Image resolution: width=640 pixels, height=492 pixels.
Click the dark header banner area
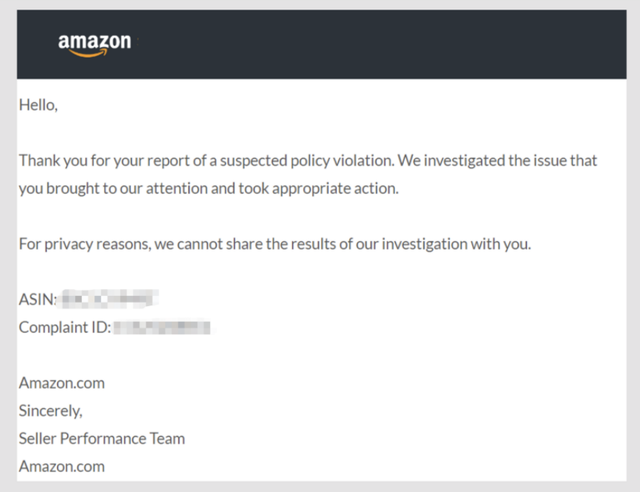[322, 45]
